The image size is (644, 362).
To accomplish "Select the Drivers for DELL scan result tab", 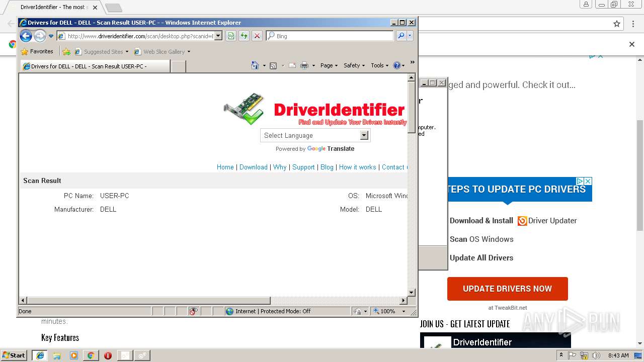I will 96,66.
